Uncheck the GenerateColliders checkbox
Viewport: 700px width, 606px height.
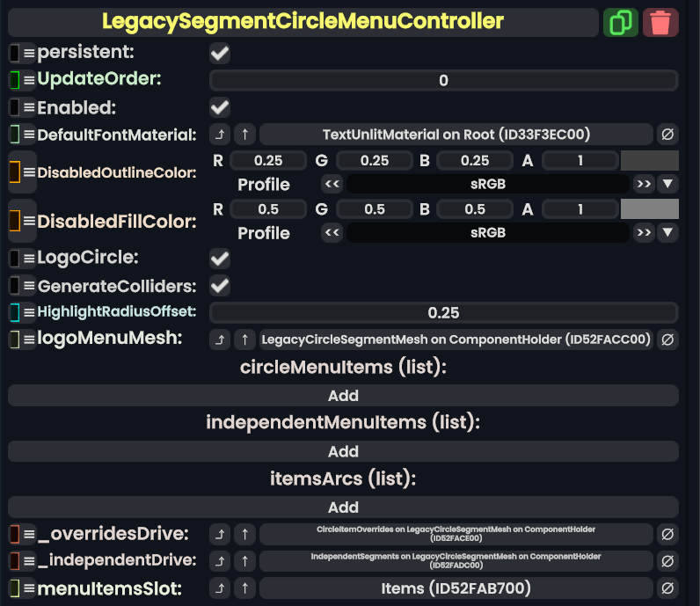coord(220,286)
